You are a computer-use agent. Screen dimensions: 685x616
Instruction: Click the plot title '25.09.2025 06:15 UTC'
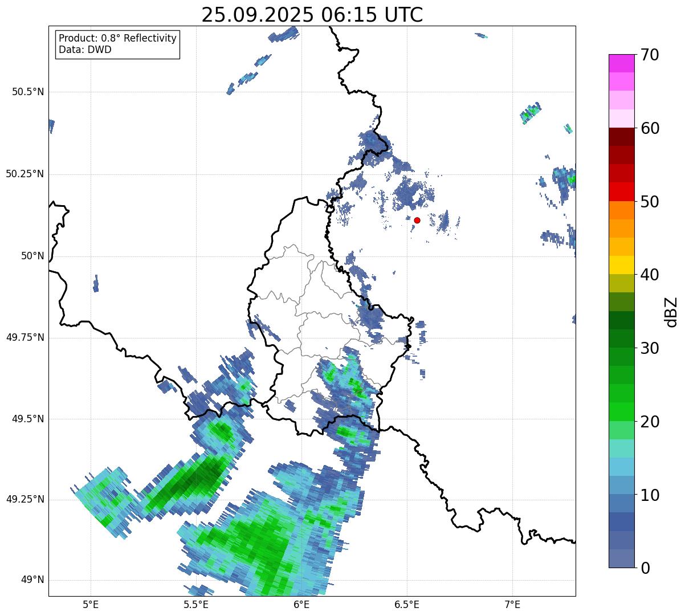pos(312,15)
